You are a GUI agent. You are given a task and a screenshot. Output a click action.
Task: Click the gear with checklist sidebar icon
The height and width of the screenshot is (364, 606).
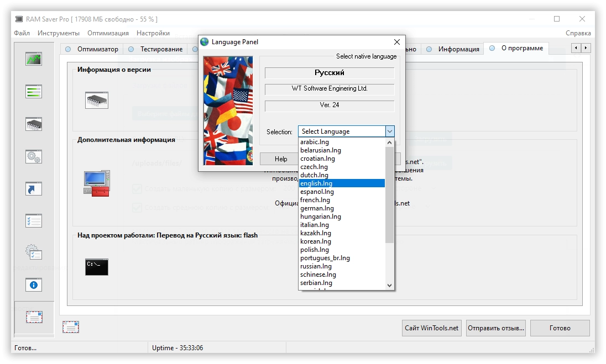coord(34,252)
